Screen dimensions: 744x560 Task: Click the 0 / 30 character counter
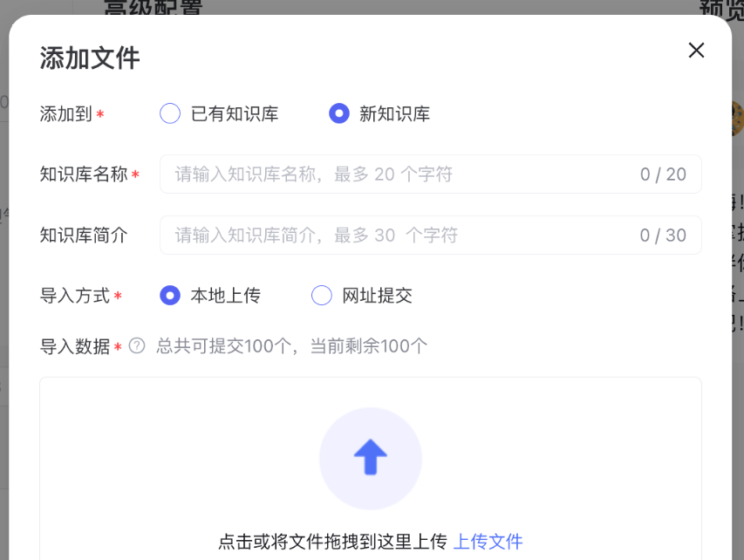point(663,235)
